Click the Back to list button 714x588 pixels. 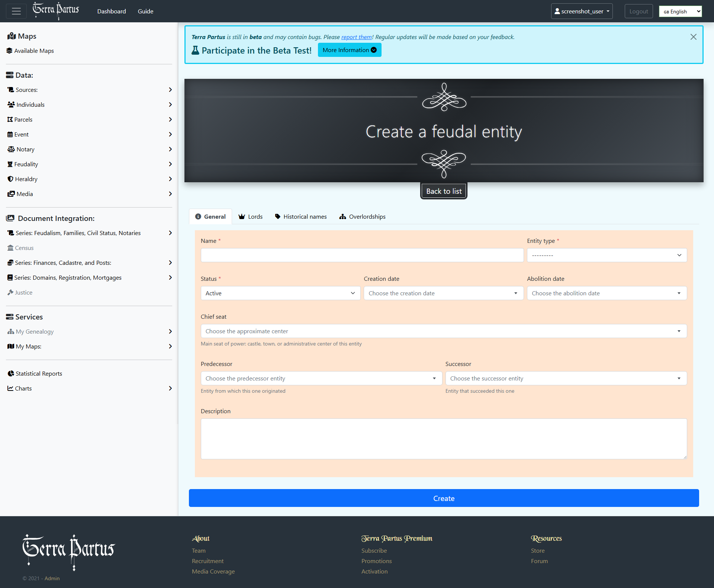click(444, 191)
